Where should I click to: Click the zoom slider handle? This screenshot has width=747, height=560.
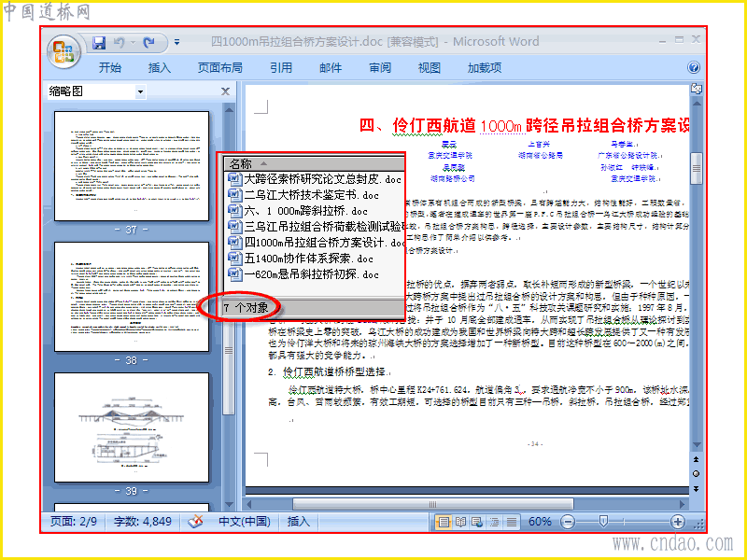tap(603, 522)
